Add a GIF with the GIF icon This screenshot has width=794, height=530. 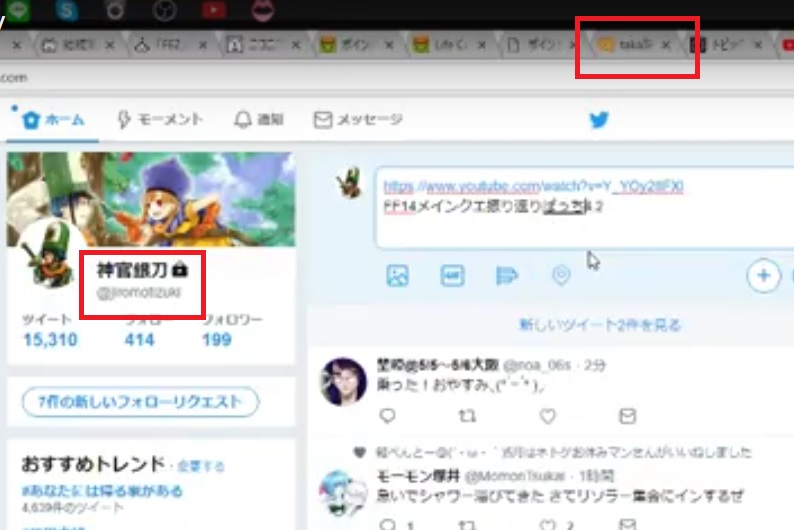452,276
